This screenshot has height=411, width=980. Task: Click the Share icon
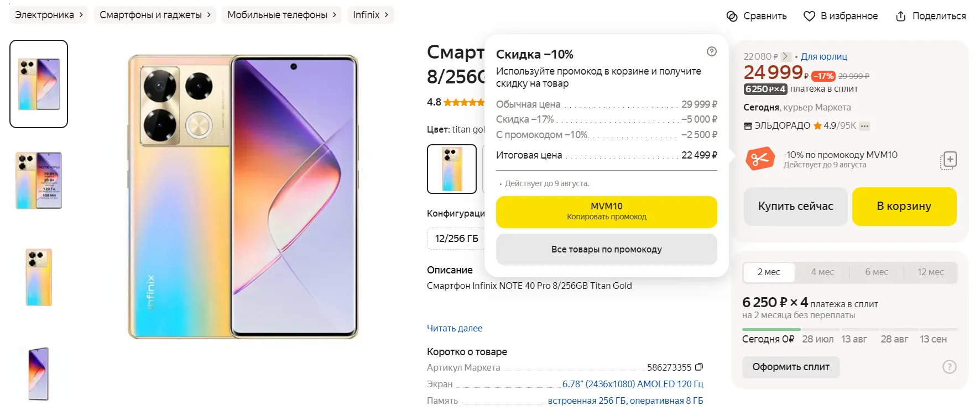[901, 17]
